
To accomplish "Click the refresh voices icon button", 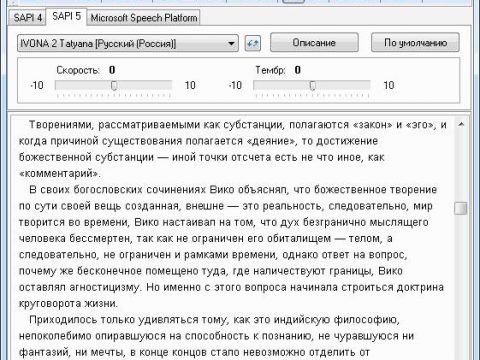I will [x=253, y=43].
